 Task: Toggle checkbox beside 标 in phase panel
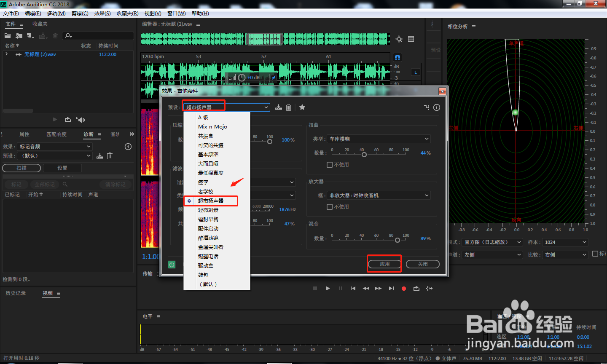[595, 254]
